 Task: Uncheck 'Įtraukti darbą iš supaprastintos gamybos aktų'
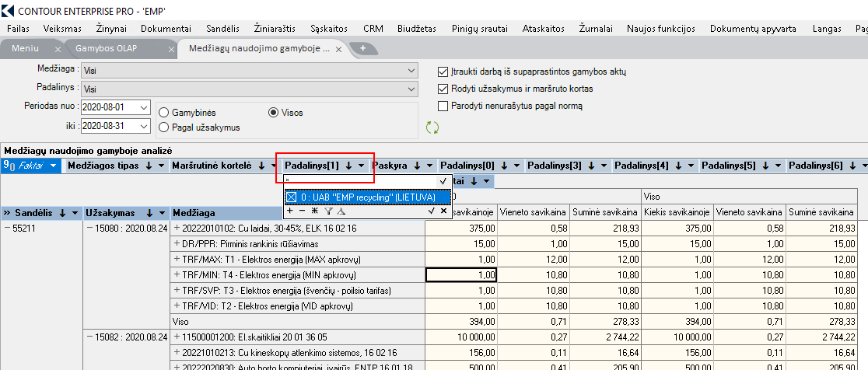pyautogui.click(x=444, y=72)
